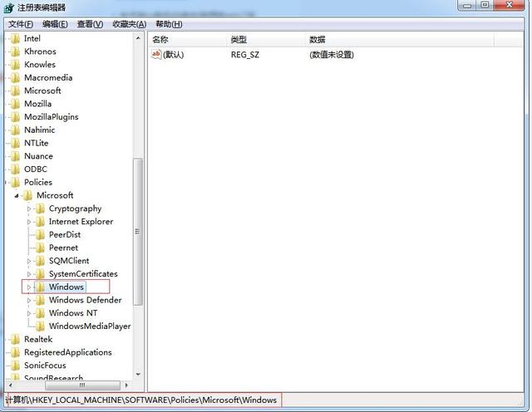
Task: Click the PeerDist folder icon
Action: 40,234
